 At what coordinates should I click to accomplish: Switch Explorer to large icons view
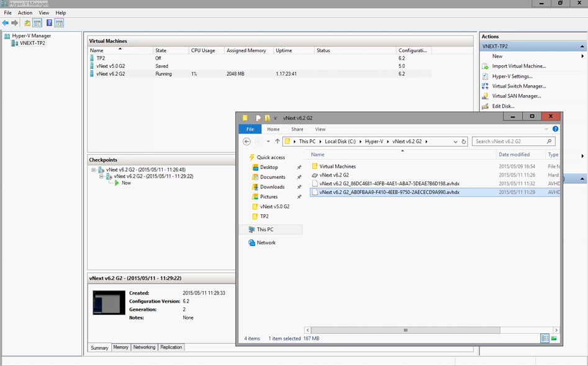(x=554, y=339)
